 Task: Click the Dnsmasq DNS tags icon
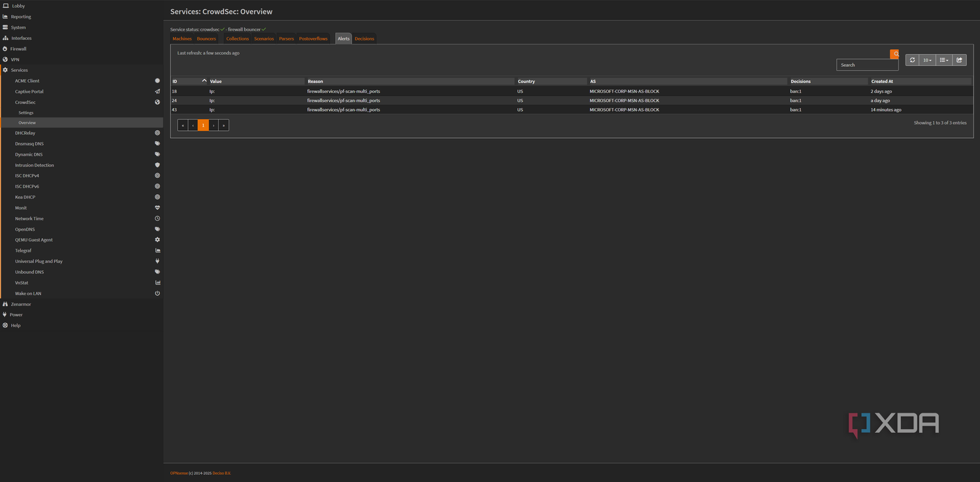tap(157, 143)
